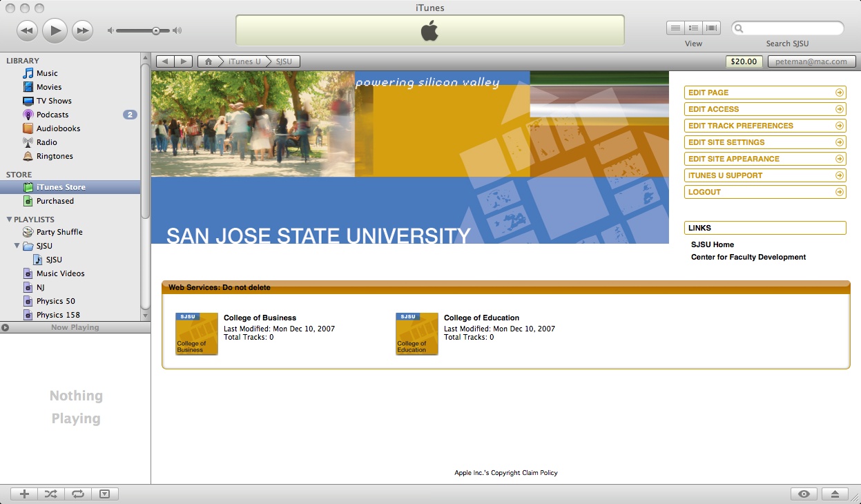
Task: Click the add playlist plus button
Action: point(24,494)
